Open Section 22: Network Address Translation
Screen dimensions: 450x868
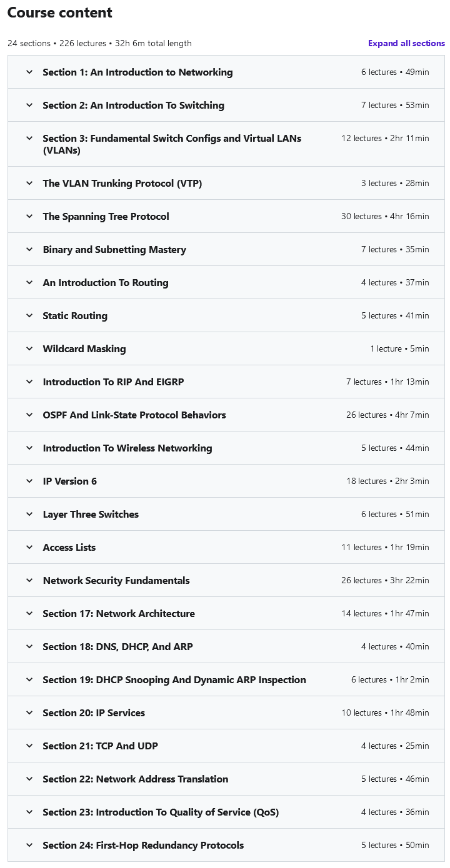pos(136,779)
